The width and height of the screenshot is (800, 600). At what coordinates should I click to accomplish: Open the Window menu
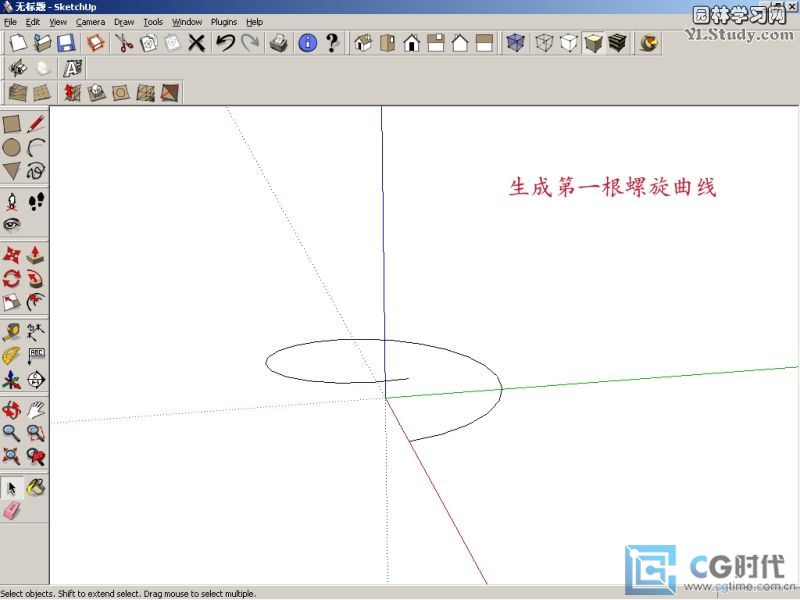pos(187,22)
